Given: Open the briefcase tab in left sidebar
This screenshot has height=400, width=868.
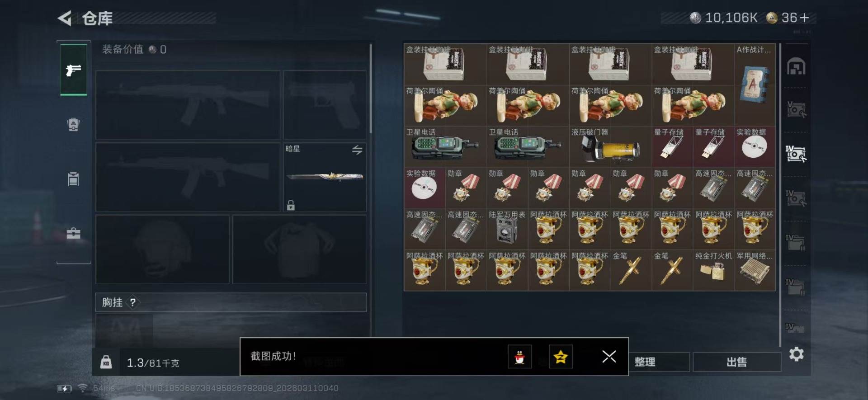Looking at the screenshot, I should [x=73, y=233].
